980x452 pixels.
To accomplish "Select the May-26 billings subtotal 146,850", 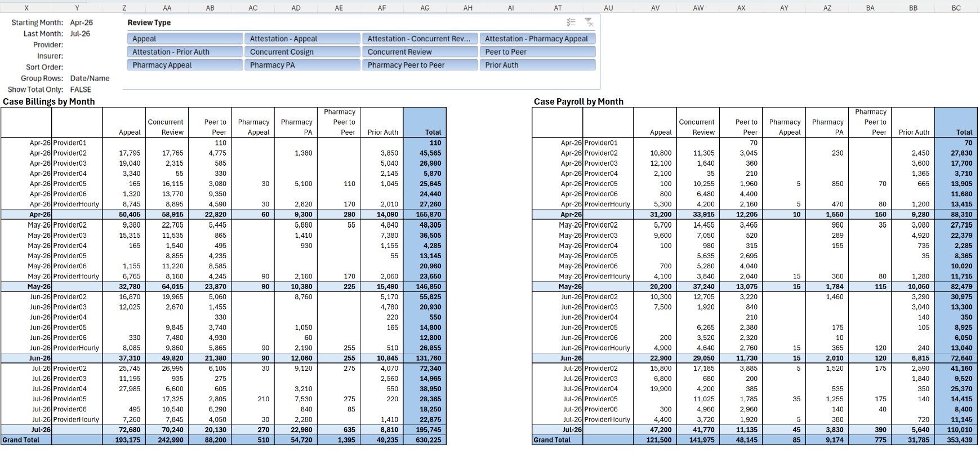I will coord(428,286).
